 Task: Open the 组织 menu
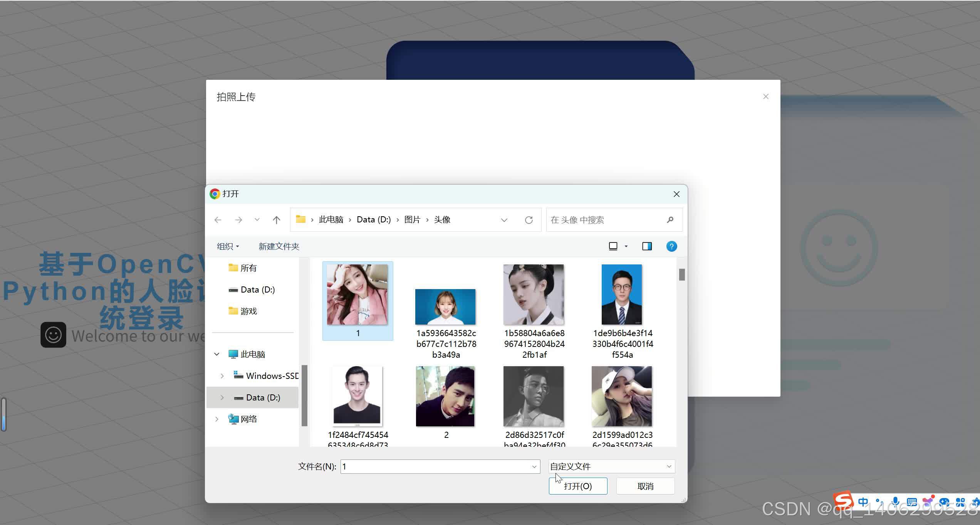[228, 246]
